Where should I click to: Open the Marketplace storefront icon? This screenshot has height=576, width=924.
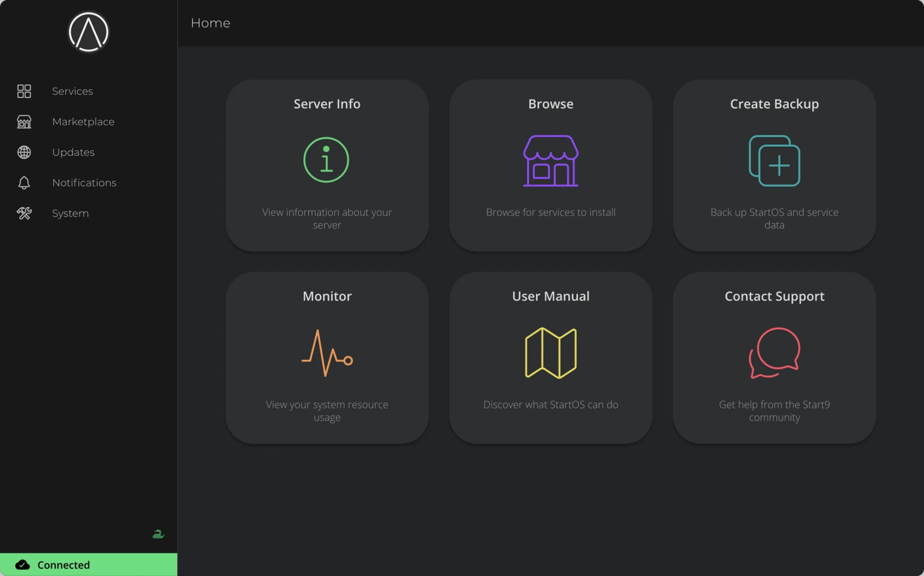(24, 121)
